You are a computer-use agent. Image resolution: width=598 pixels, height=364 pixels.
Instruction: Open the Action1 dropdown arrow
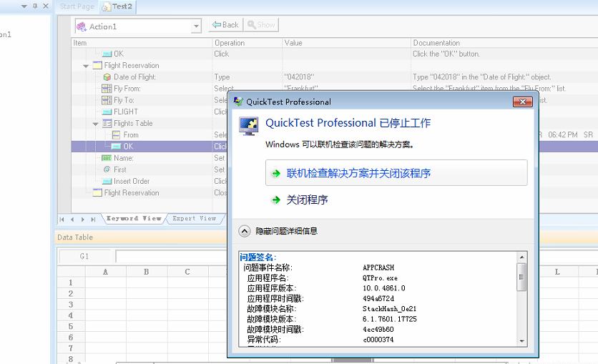click(196, 26)
